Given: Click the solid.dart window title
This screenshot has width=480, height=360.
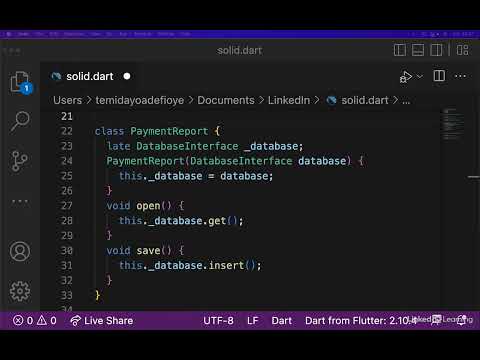Looking at the screenshot, I should 239,50.
